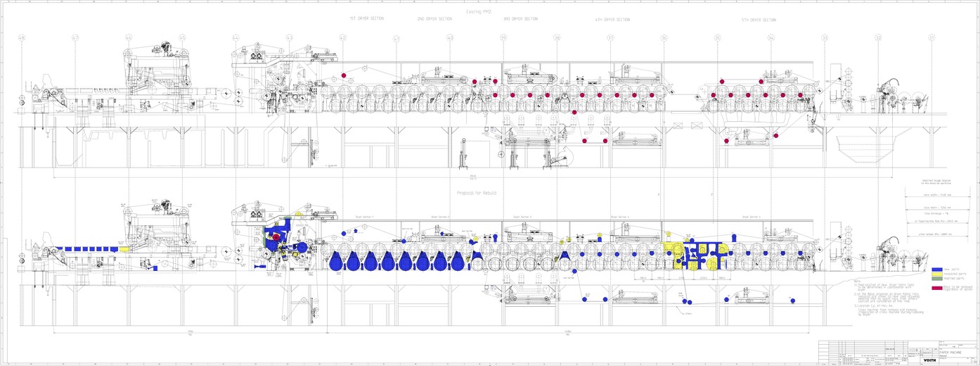Image resolution: width=980 pixels, height=366 pixels.
Task: Click 'PAPER MACHINE' title in the title block
Action: click(950, 353)
